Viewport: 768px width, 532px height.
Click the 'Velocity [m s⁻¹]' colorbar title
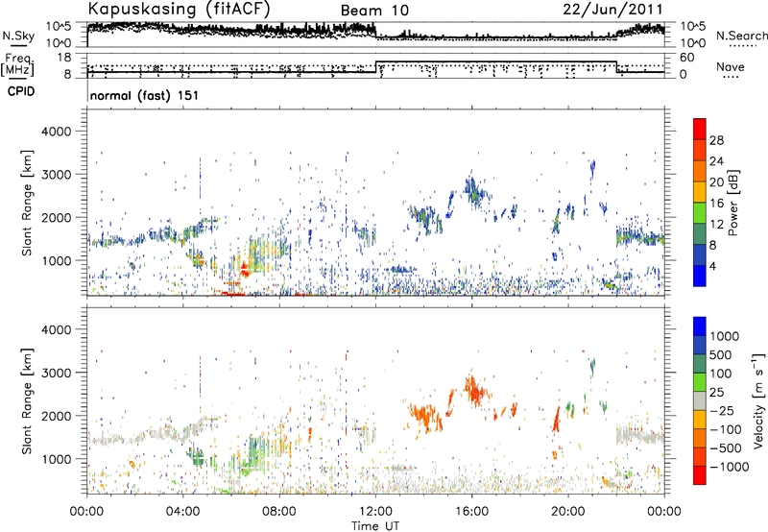(x=758, y=400)
